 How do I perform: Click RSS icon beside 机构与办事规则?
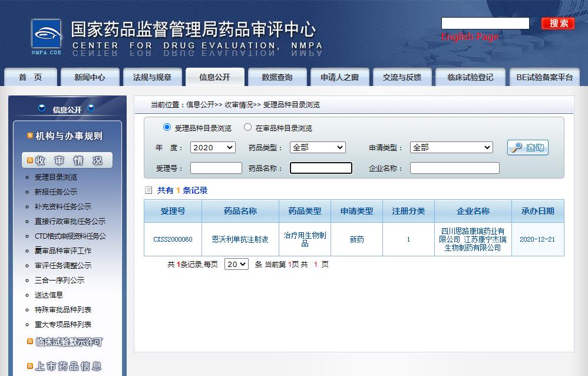pyautogui.click(x=30, y=136)
